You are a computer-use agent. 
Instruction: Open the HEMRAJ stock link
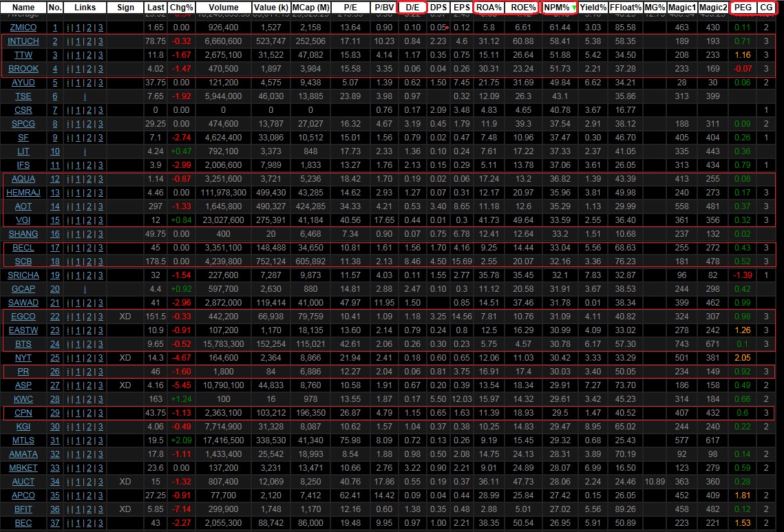[23, 193]
